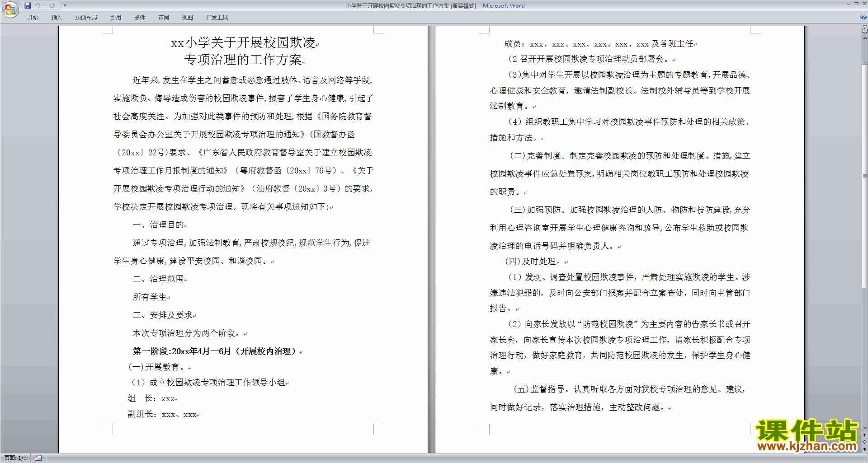The width and height of the screenshot is (868, 463).
Task: Undo the last action
Action: pyautogui.click(x=38, y=5)
